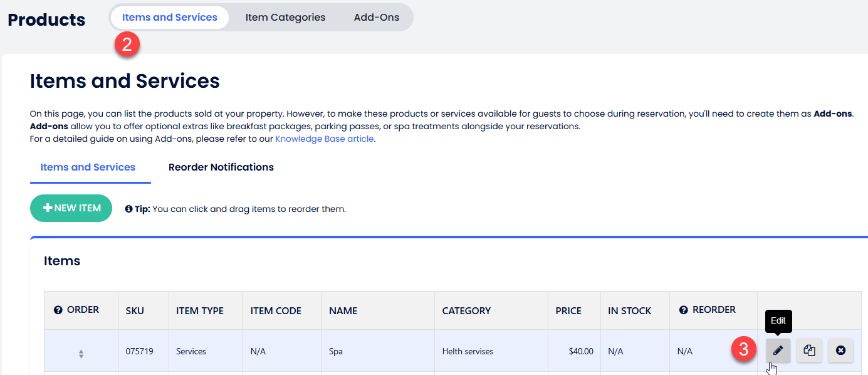Open the Knowledge Base article link

coord(324,139)
